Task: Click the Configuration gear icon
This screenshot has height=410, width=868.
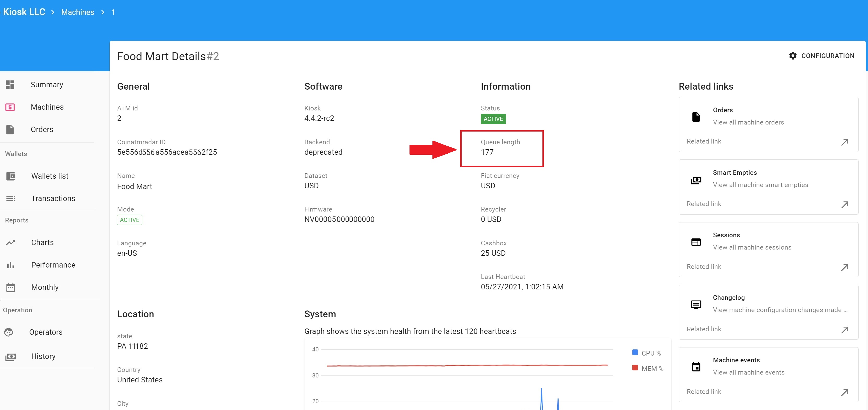Action: (792, 56)
